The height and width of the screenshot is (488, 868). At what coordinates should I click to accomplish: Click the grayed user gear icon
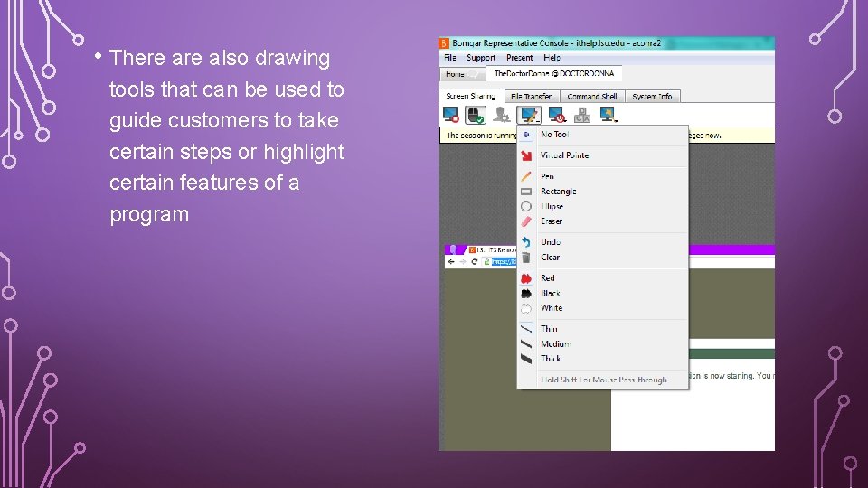pyautogui.click(x=502, y=115)
